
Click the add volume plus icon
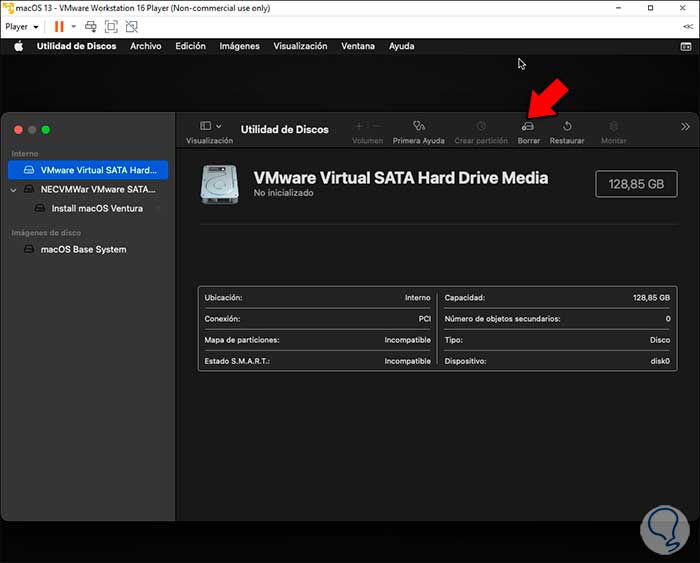click(358, 126)
